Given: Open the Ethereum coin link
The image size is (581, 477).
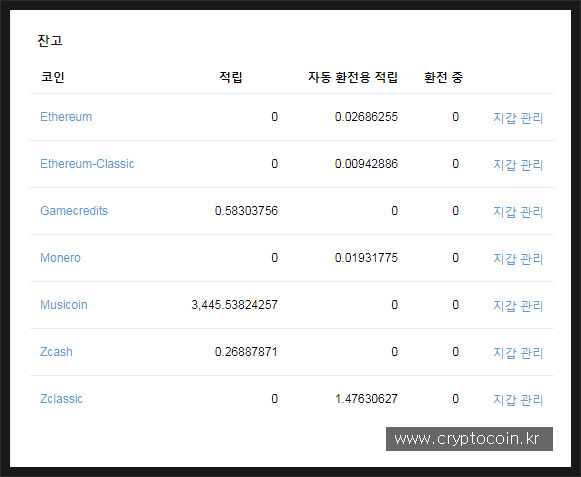Looking at the screenshot, I should pyautogui.click(x=66, y=117).
